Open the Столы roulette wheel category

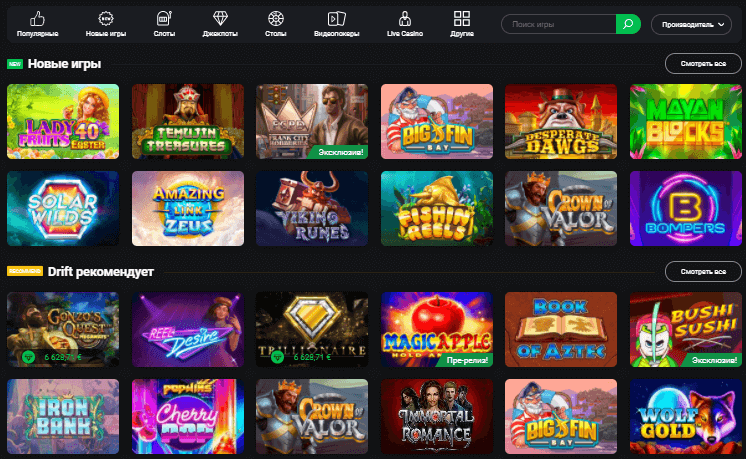coord(275,24)
